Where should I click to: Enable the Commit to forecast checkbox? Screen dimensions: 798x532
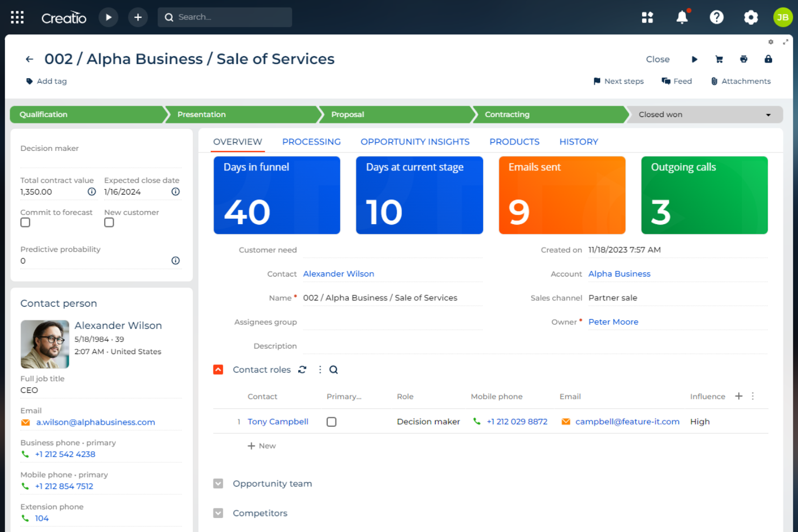coord(25,222)
